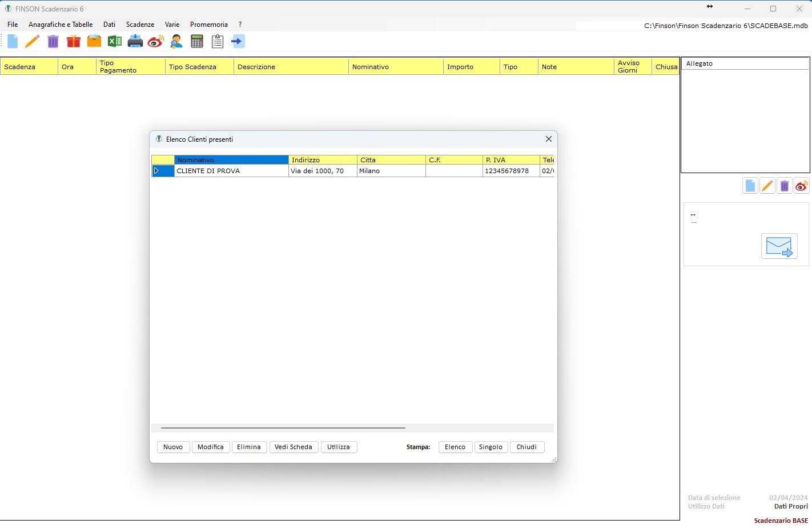Screen dimensions: 812x528
Task: Click the Chiusa column header
Action: point(666,66)
